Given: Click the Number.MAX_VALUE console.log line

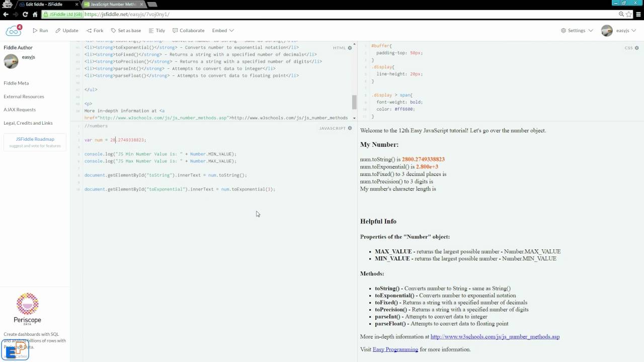Looking at the screenshot, I should click(160, 161).
